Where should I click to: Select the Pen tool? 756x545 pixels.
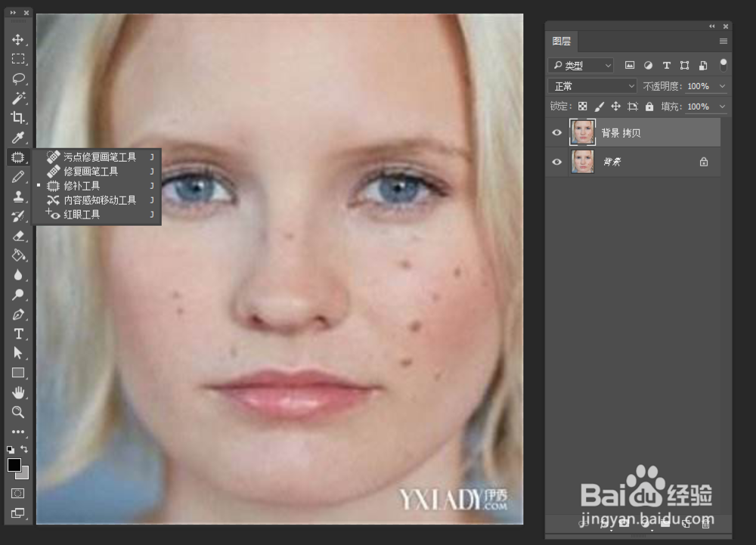pos(18,314)
